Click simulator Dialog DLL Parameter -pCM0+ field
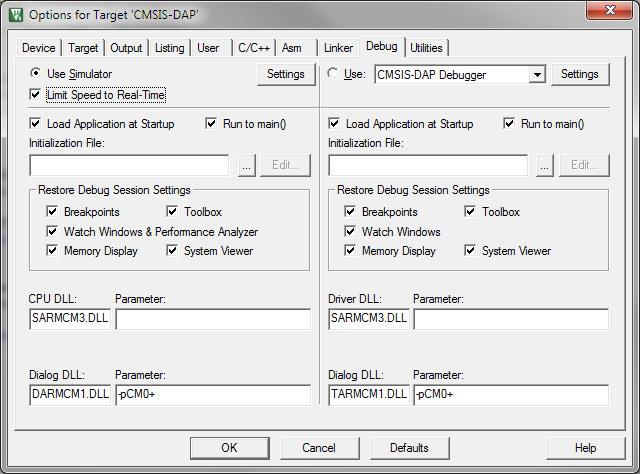Image resolution: width=640 pixels, height=474 pixels. pyautogui.click(x=213, y=395)
